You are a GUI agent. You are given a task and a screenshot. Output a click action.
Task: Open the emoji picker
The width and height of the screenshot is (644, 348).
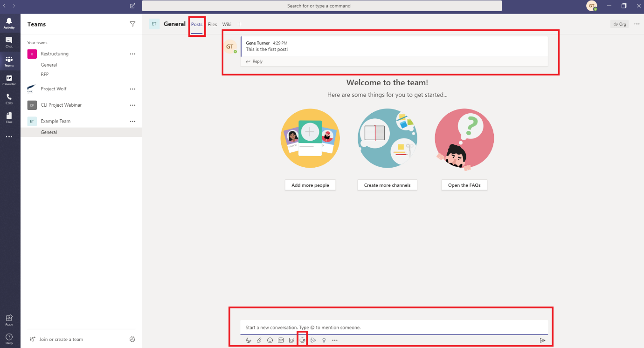(x=270, y=340)
